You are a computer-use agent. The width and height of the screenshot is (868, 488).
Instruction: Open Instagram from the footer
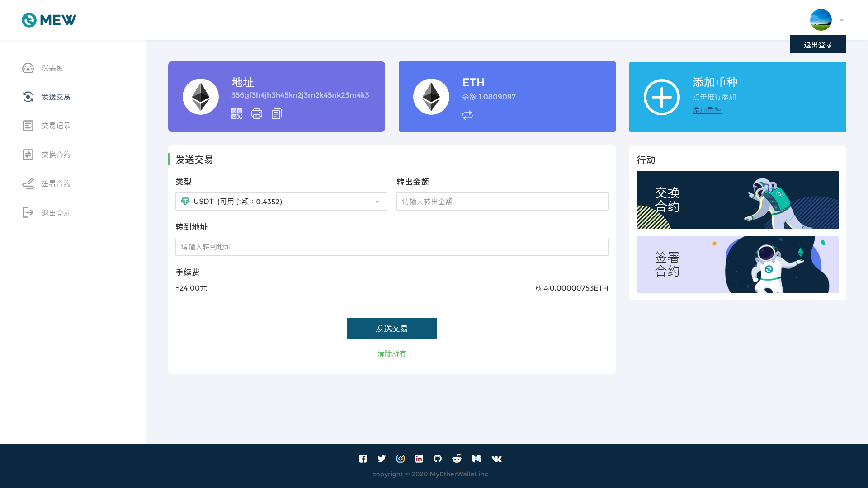click(x=401, y=459)
